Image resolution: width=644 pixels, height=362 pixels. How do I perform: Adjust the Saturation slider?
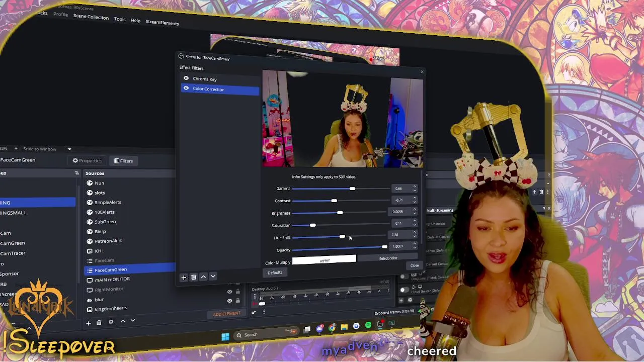[x=341, y=225]
